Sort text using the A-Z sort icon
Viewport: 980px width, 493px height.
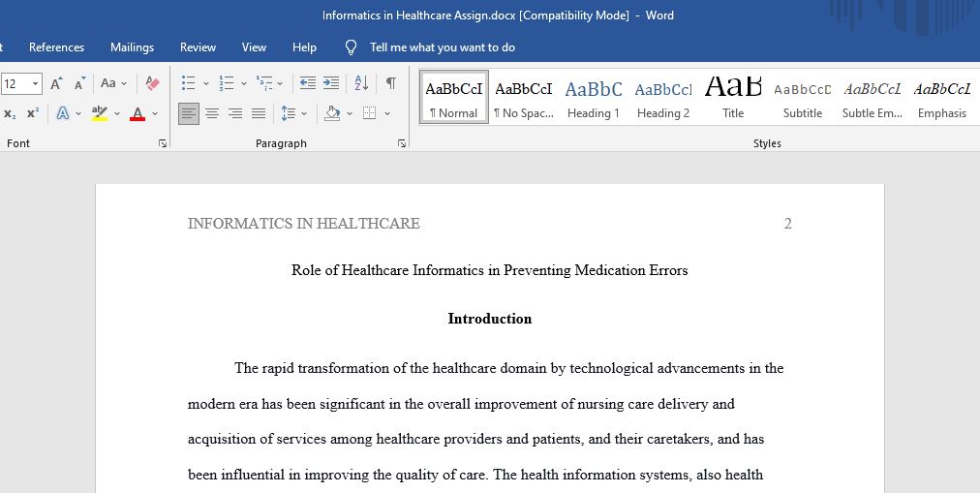pyautogui.click(x=361, y=83)
